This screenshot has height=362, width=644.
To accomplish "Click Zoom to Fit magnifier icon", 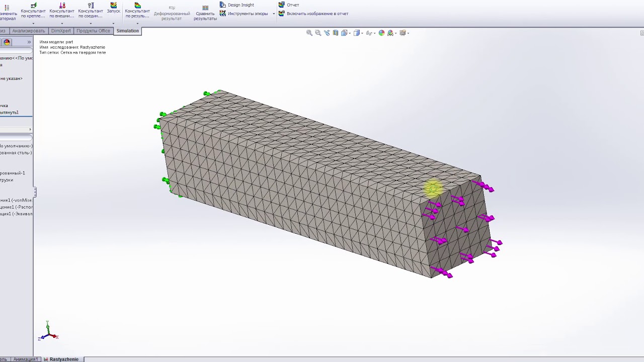I will pos(309,33).
